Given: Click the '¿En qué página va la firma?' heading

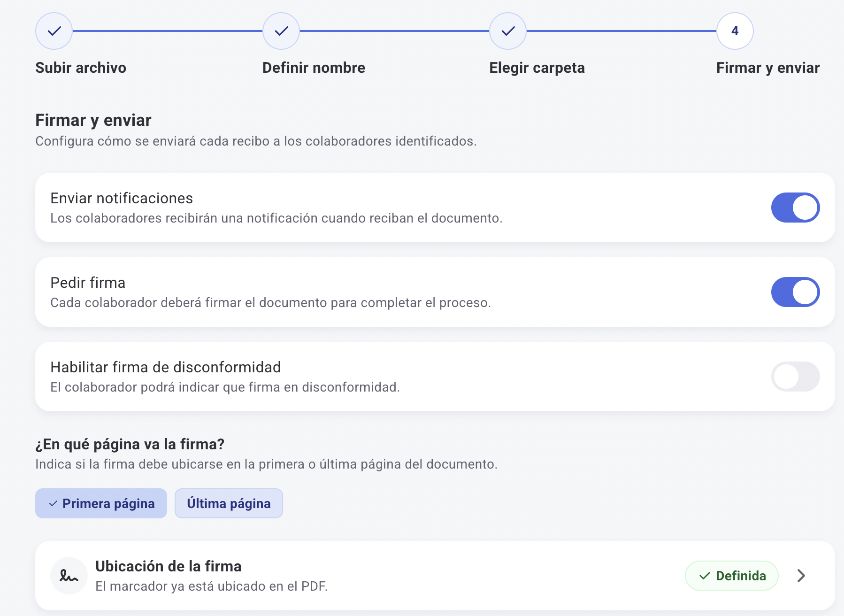Looking at the screenshot, I should [130, 444].
